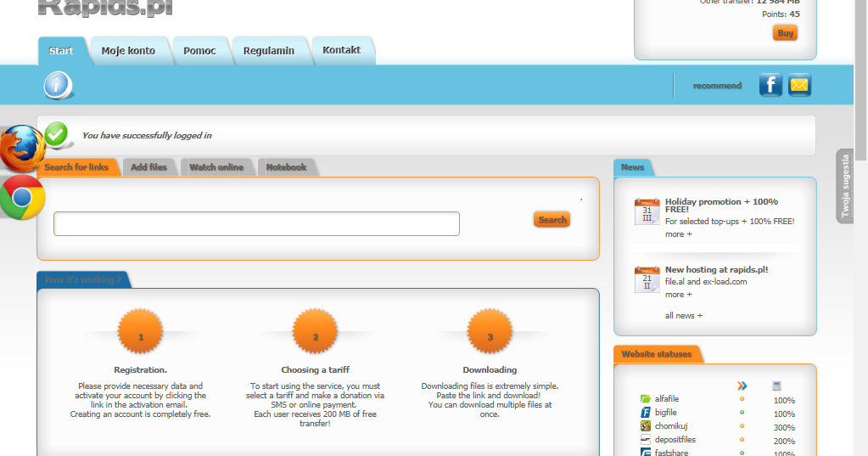Click the 'recommend' label
Screen dimensions: 868x456
717,86
